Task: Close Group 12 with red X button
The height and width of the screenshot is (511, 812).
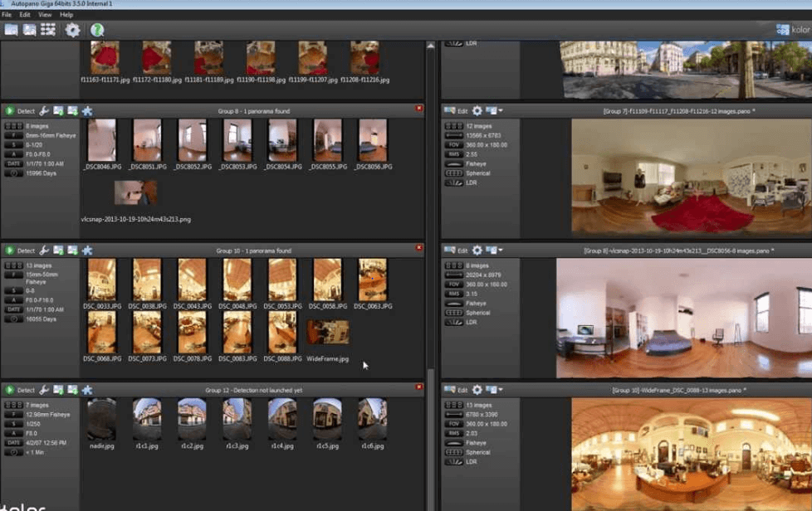Action: 419,387
